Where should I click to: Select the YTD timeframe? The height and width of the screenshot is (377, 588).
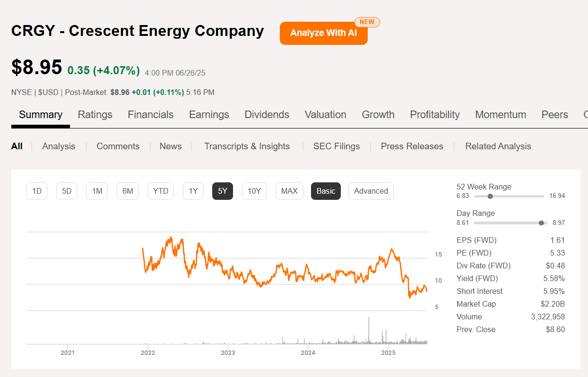pyautogui.click(x=160, y=191)
